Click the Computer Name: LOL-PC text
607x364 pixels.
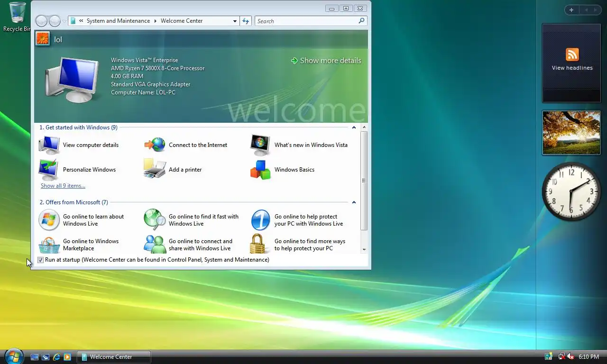pyautogui.click(x=143, y=92)
